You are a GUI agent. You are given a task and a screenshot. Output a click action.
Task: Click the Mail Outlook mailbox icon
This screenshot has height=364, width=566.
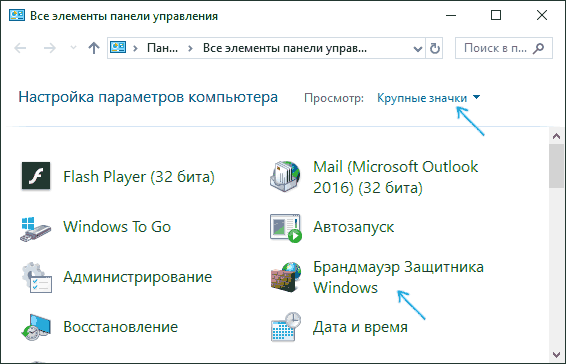tap(285, 176)
